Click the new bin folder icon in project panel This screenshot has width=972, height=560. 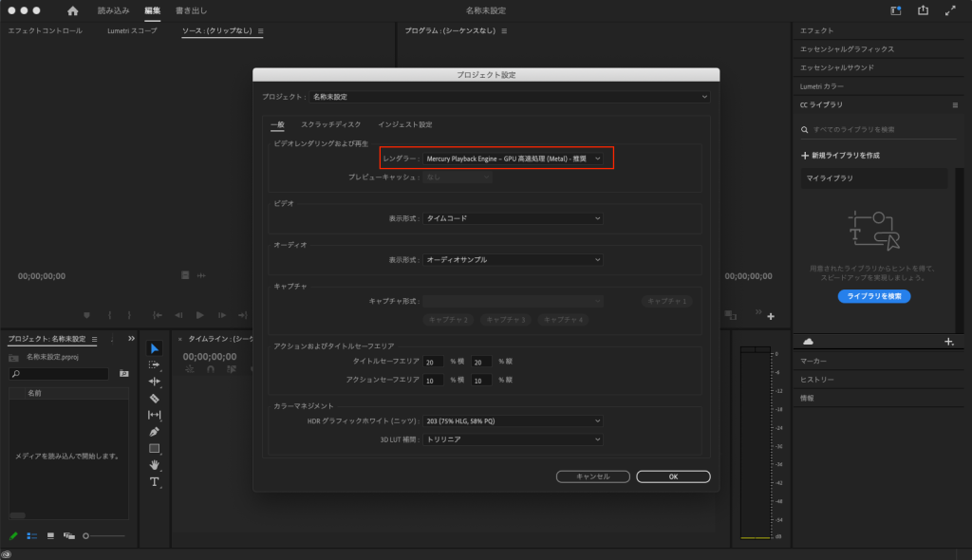[123, 374]
